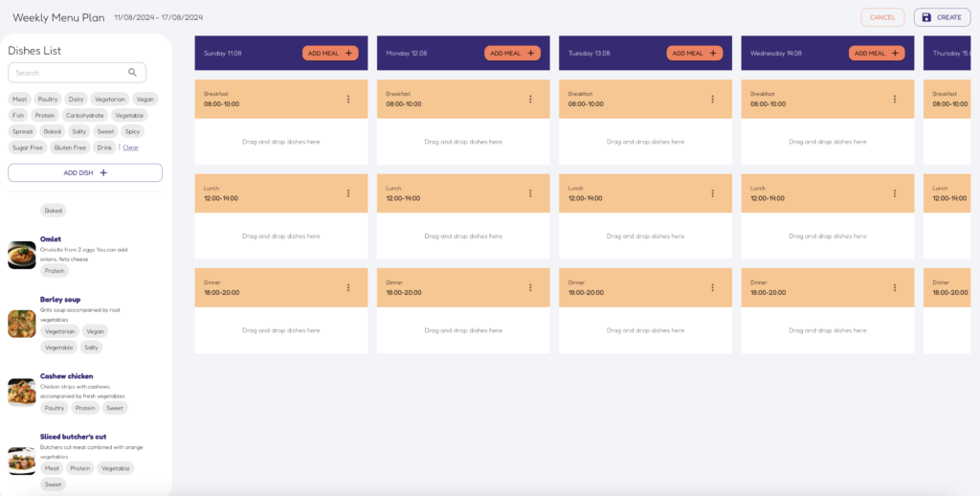Toggle the Vegetarian filter tag
This screenshot has height=496, width=980.
(110, 99)
